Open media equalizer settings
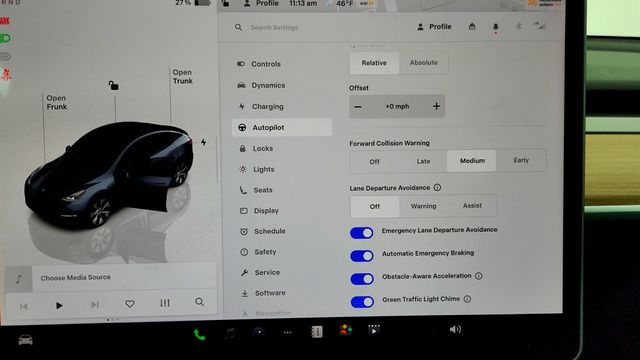The width and height of the screenshot is (640, 360). [165, 303]
